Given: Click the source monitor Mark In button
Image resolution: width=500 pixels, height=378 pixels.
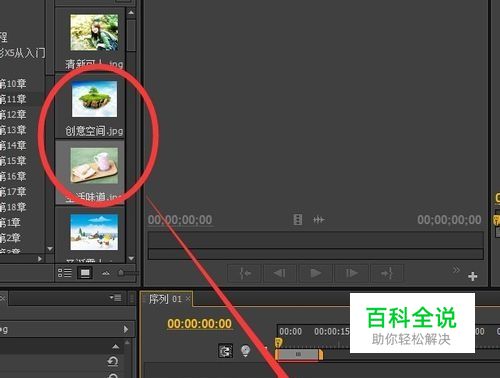Looking at the screenshot, I should 246,274.
